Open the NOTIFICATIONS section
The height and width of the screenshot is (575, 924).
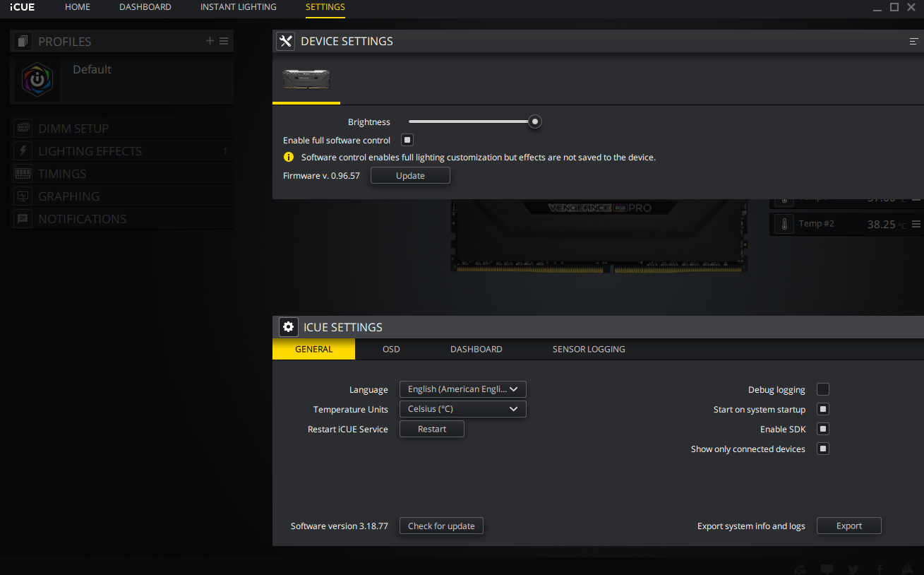pyautogui.click(x=121, y=219)
